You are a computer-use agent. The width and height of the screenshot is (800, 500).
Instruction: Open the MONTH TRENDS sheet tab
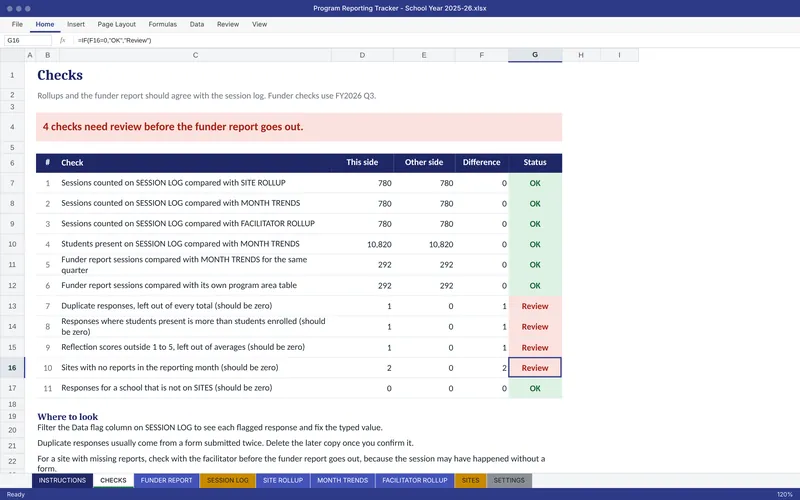coord(342,480)
